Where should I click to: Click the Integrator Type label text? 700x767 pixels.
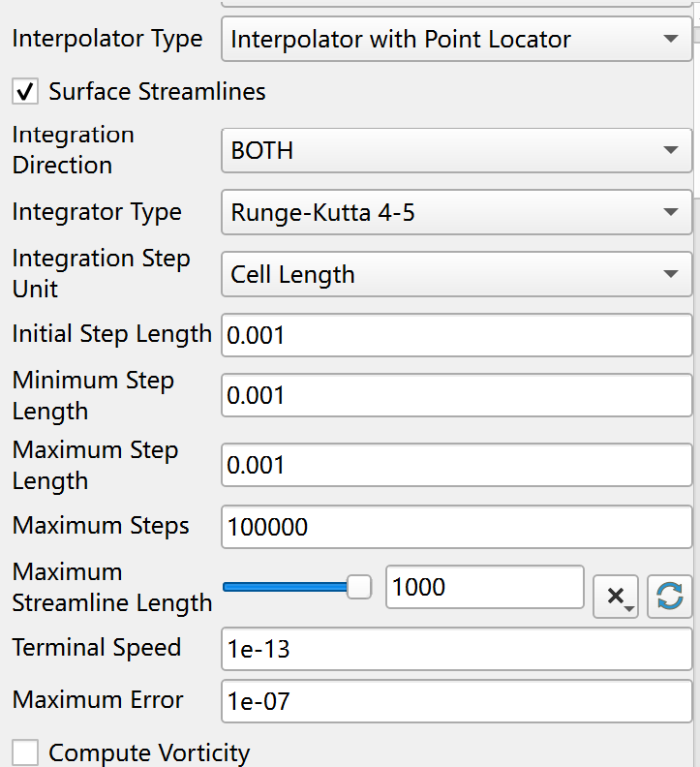(x=97, y=212)
